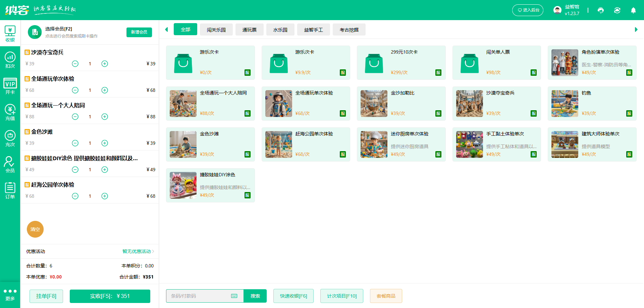Decrease quantity of 赶海公园单次体验 in cart
The height and width of the screenshot is (308, 644).
pos(75,196)
